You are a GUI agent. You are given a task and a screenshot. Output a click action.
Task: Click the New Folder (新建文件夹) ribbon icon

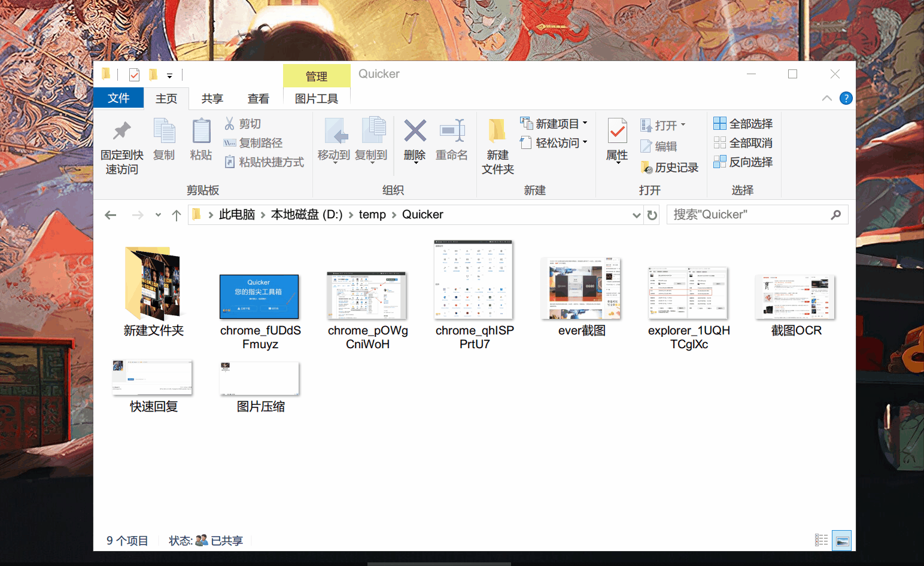[497, 131]
